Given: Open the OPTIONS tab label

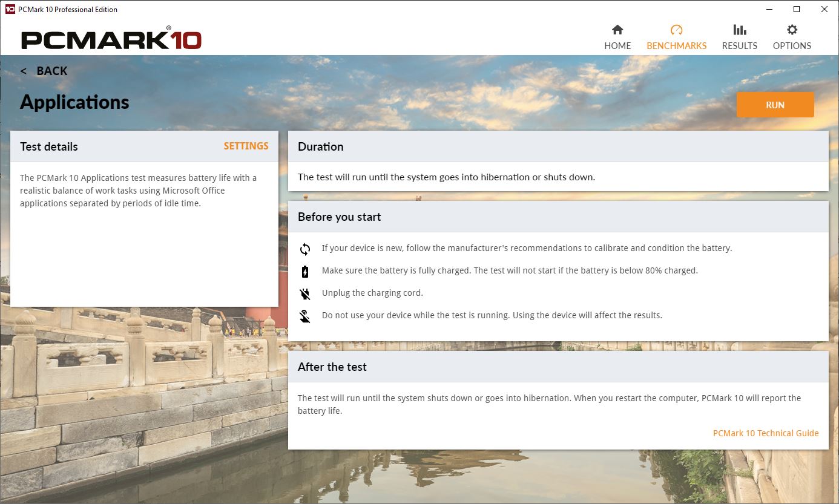Looking at the screenshot, I should (792, 45).
